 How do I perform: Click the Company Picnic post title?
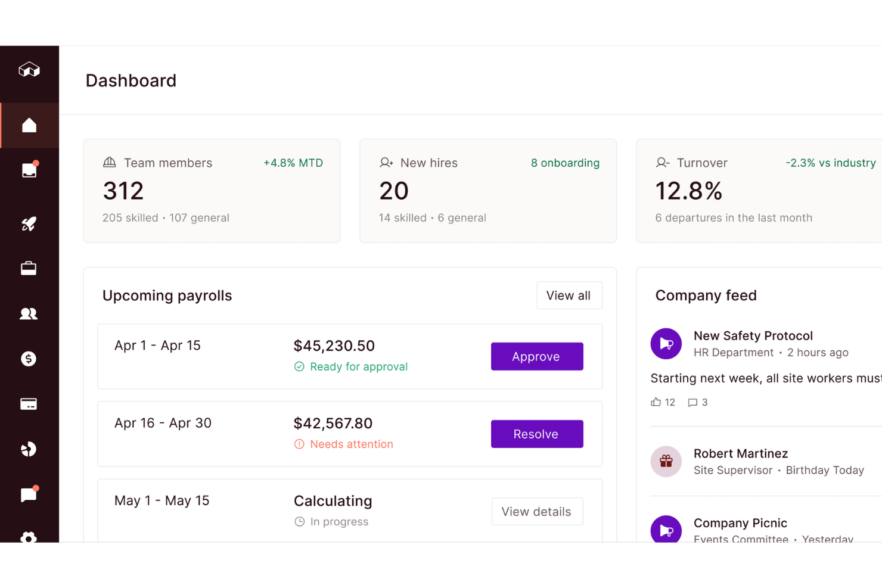click(x=740, y=523)
